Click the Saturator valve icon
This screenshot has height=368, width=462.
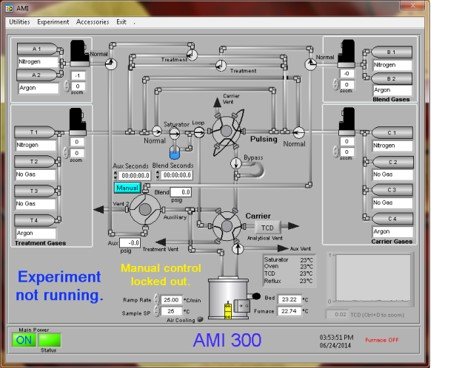[x=174, y=133]
